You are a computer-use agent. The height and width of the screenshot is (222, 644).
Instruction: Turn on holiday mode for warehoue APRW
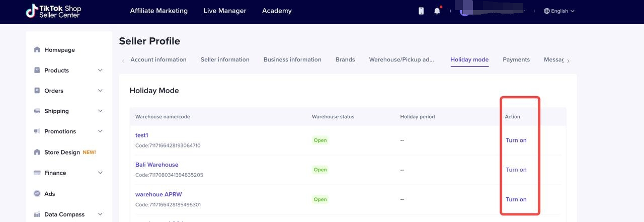click(x=516, y=199)
